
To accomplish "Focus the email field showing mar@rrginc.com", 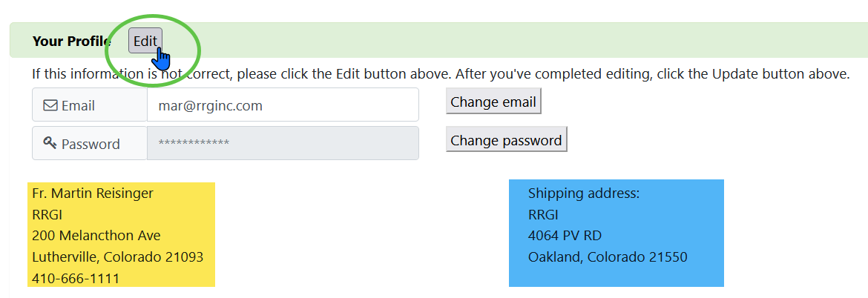I will point(282,105).
